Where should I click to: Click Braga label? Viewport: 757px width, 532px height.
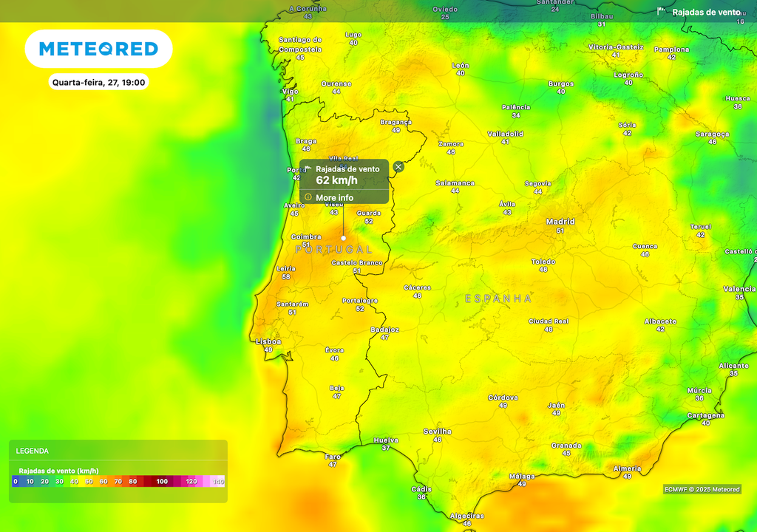[x=306, y=141]
